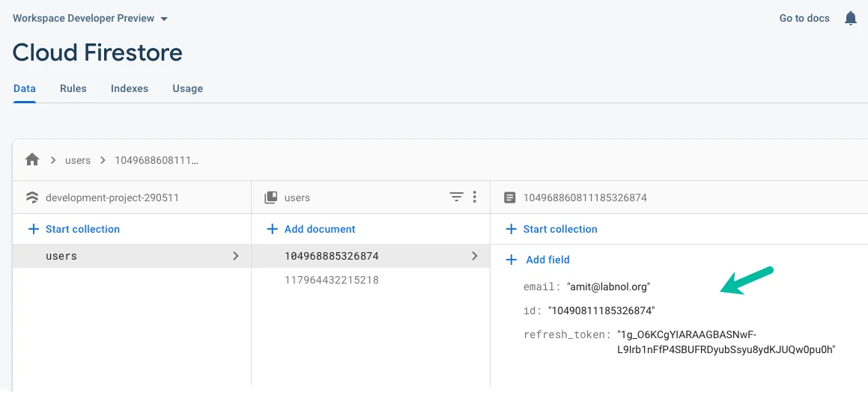Click the plus icon beside Add field
The height and width of the screenshot is (410, 868).
512,260
